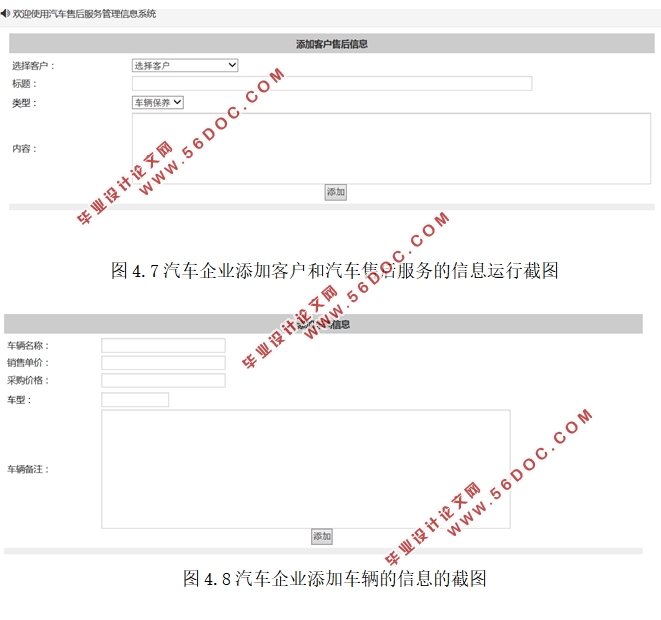The image size is (661, 620).
Task: Click the 车辆备注： label
Action: tap(28, 469)
